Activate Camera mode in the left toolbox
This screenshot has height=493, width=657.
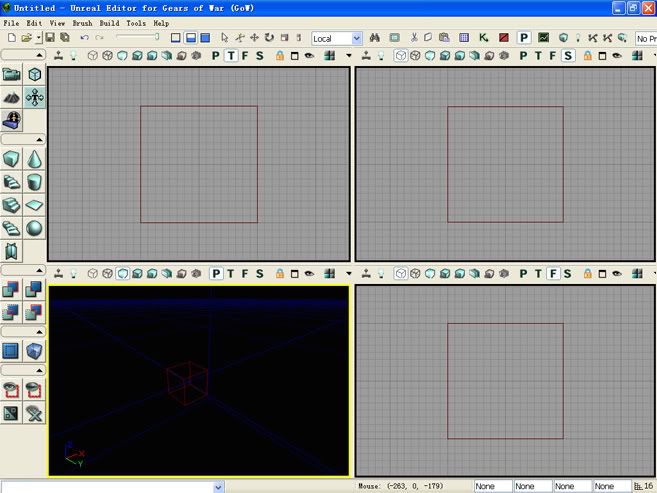coord(12,75)
